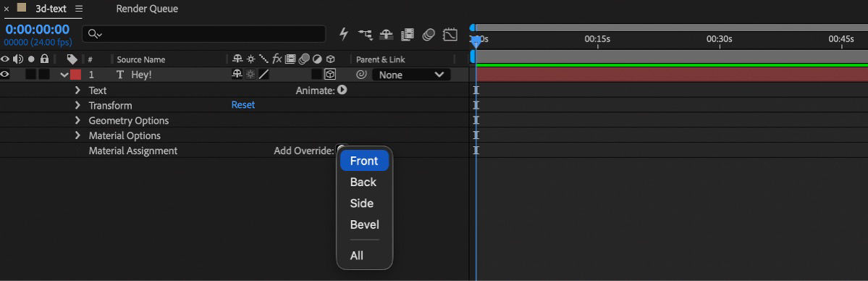Jump to 00:15s on time ruler
This screenshot has width=868, height=281.
pyautogui.click(x=597, y=39)
